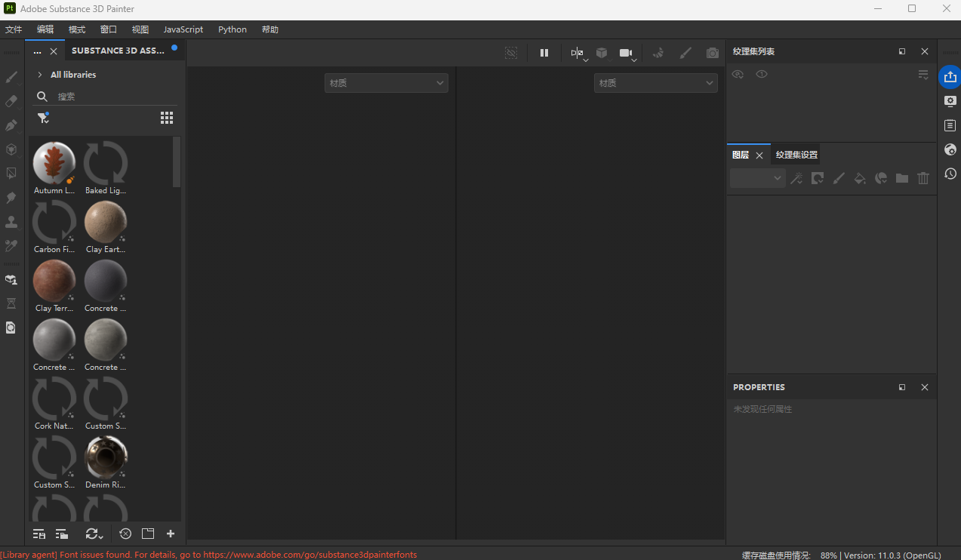Select the 图层 tab
The height and width of the screenshot is (560, 961).
tap(741, 155)
